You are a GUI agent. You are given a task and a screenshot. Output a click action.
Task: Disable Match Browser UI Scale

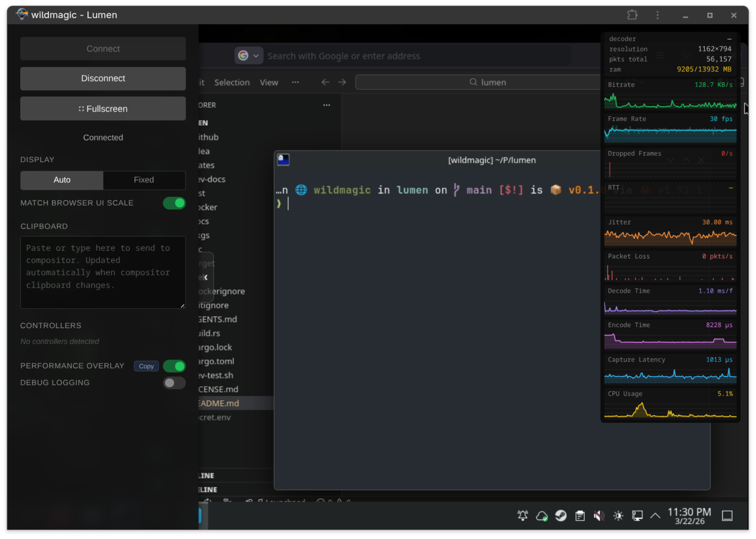click(174, 203)
